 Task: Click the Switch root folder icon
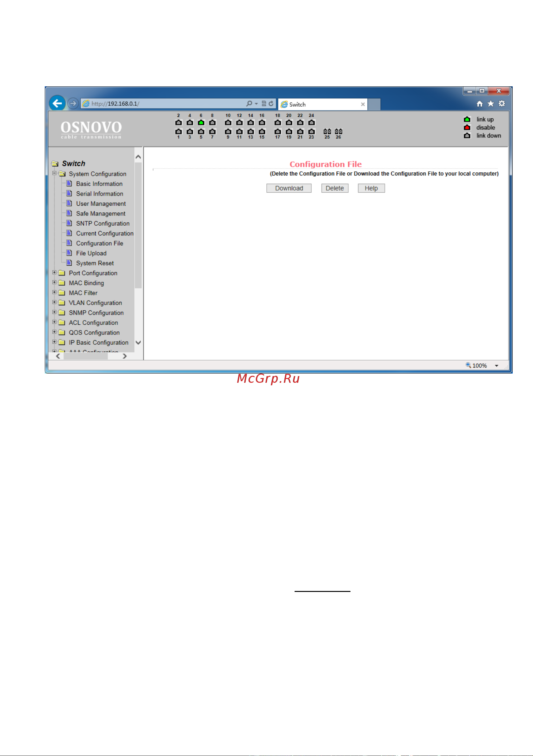click(x=55, y=164)
